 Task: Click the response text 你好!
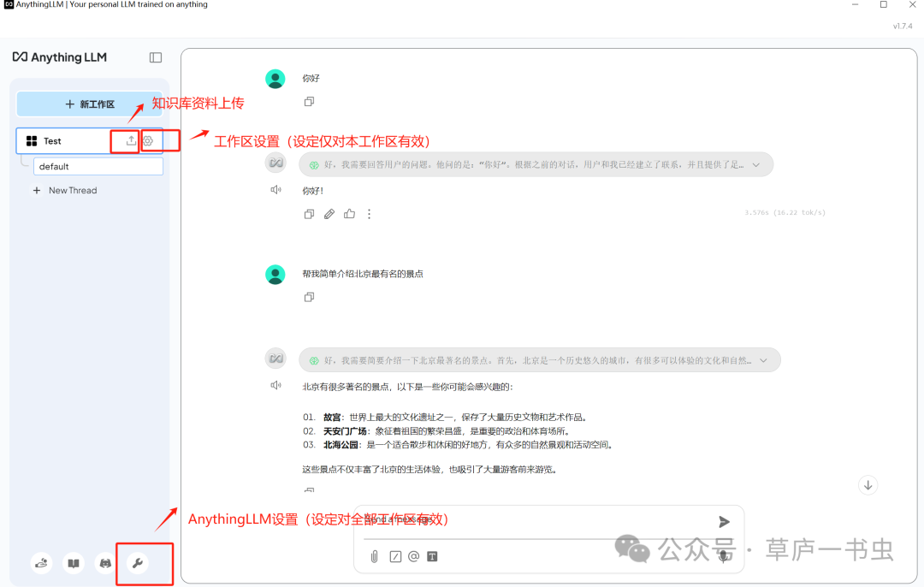313,191
